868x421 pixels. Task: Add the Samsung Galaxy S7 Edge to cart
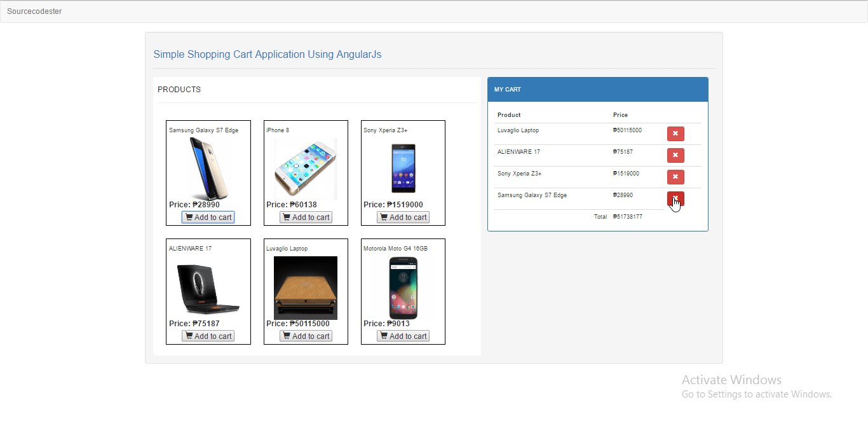click(x=208, y=217)
